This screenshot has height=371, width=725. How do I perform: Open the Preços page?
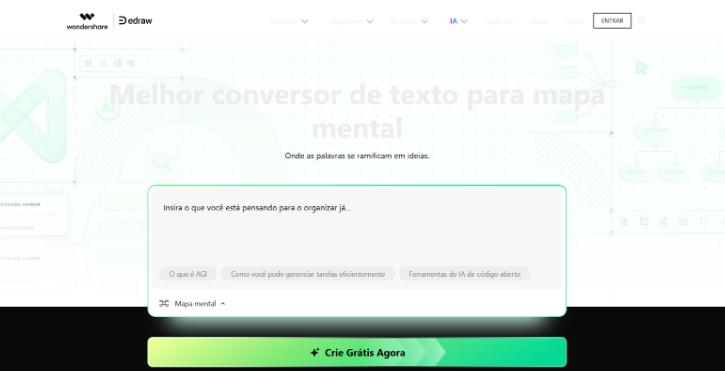pos(573,21)
